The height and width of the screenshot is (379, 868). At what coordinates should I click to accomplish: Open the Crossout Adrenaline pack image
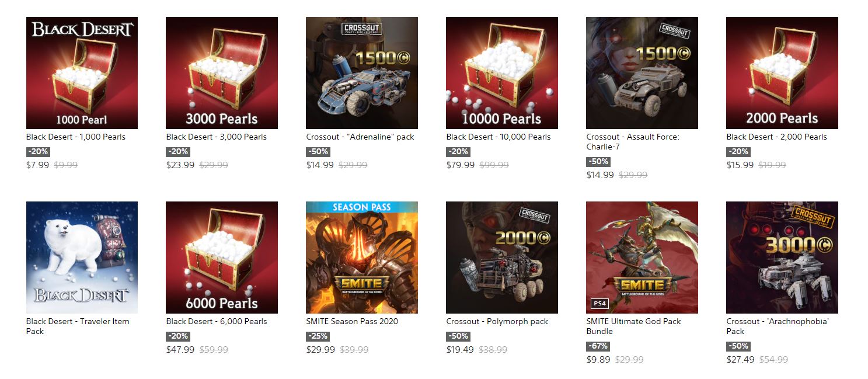tap(362, 73)
